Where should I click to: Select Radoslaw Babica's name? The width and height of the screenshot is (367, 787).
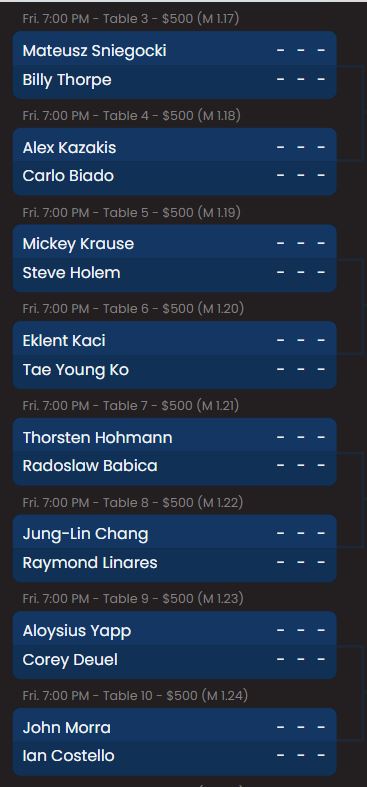[x=90, y=466]
